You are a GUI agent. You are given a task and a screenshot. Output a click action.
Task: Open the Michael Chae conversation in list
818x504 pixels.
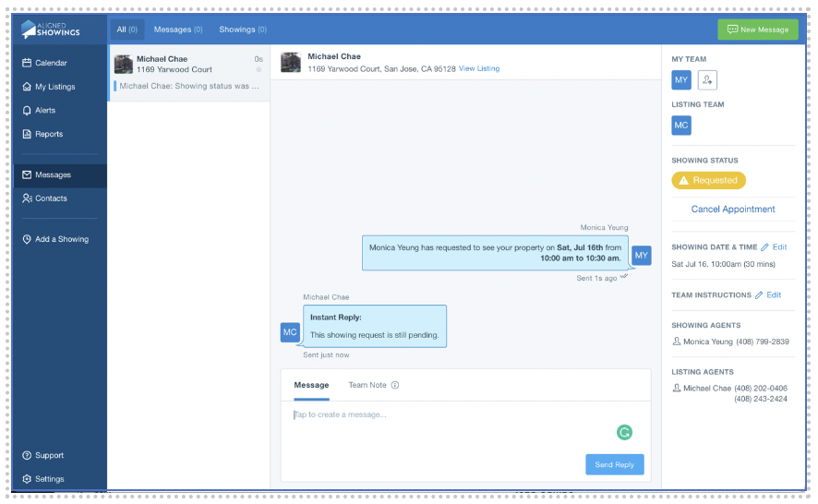coord(188,73)
